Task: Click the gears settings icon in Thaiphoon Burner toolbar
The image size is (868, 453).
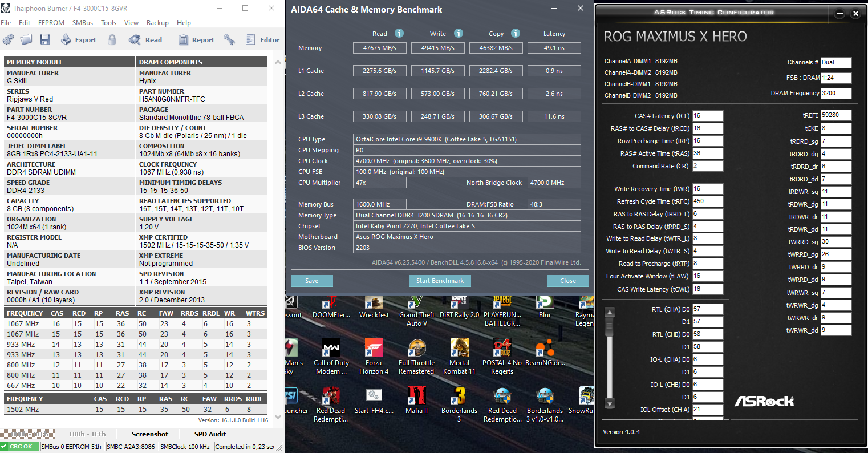Action: click(9, 39)
